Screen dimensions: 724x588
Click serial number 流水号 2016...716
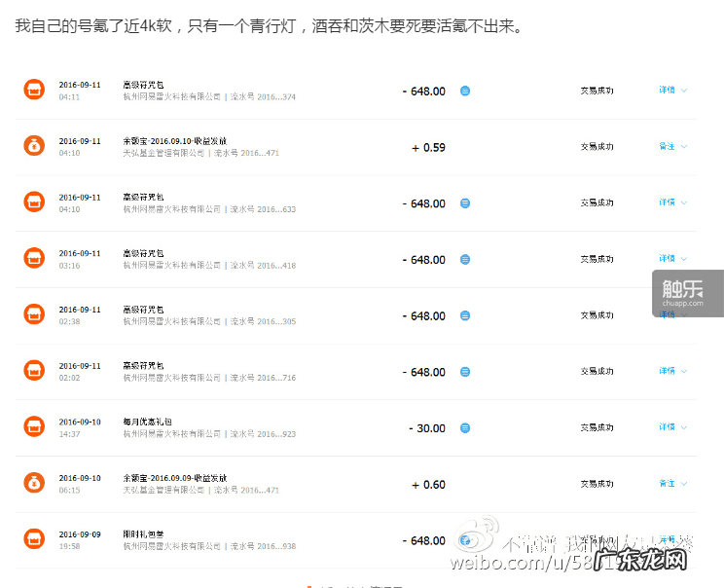263,378
